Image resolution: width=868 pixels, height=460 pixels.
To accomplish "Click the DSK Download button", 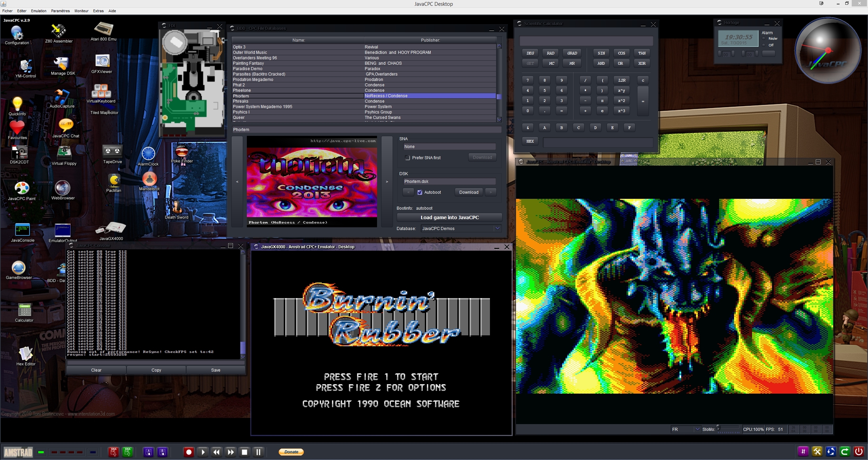I will click(x=469, y=192).
